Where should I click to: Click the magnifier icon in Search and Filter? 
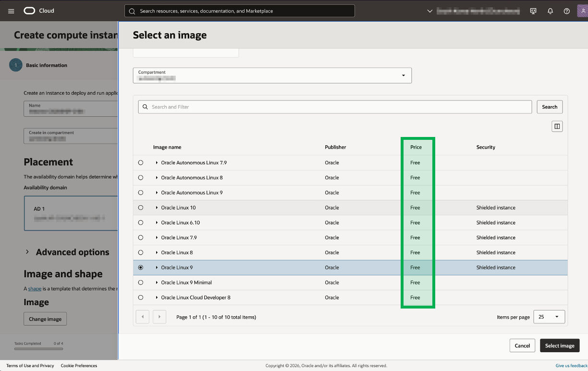tap(145, 107)
